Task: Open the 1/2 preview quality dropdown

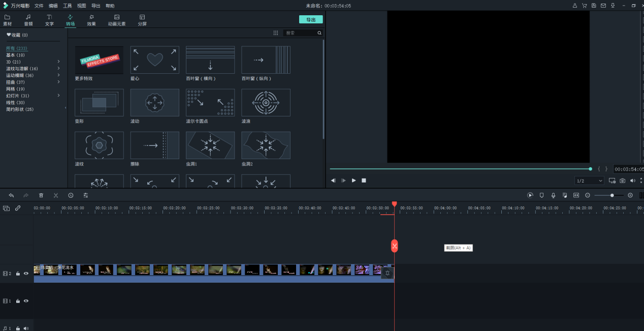Action: pos(589,180)
